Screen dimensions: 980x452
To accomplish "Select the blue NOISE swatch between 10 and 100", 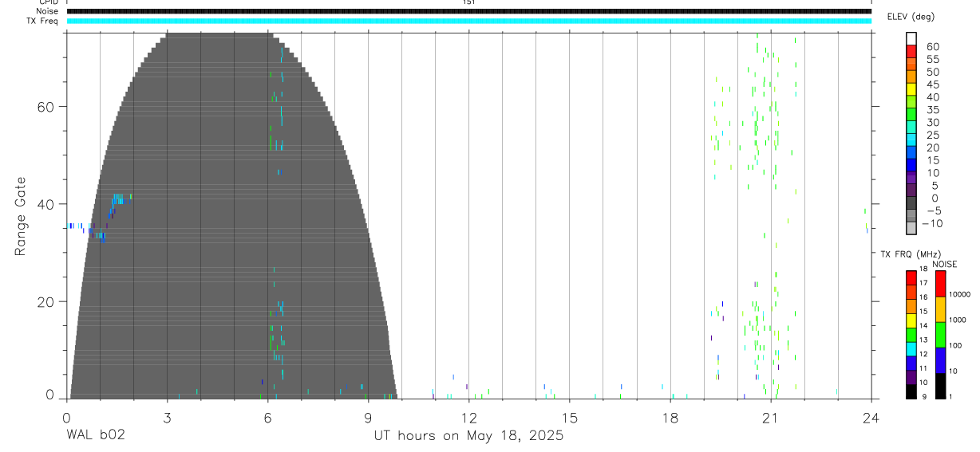I will tap(940, 360).
